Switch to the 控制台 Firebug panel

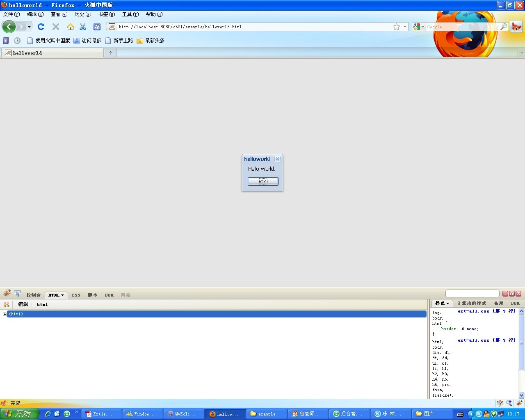tap(34, 295)
